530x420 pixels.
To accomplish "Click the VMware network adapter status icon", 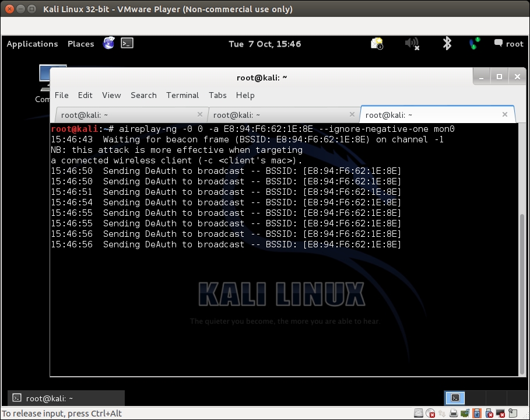I will [442, 413].
